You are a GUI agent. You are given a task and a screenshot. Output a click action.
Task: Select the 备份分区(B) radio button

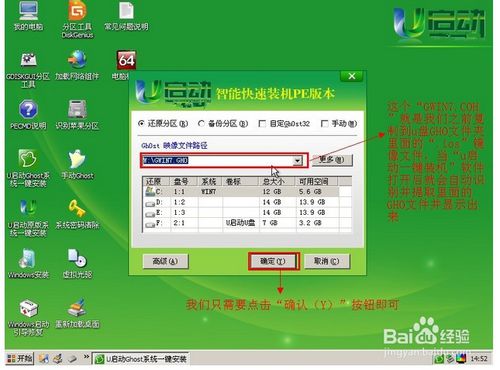[201, 124]
